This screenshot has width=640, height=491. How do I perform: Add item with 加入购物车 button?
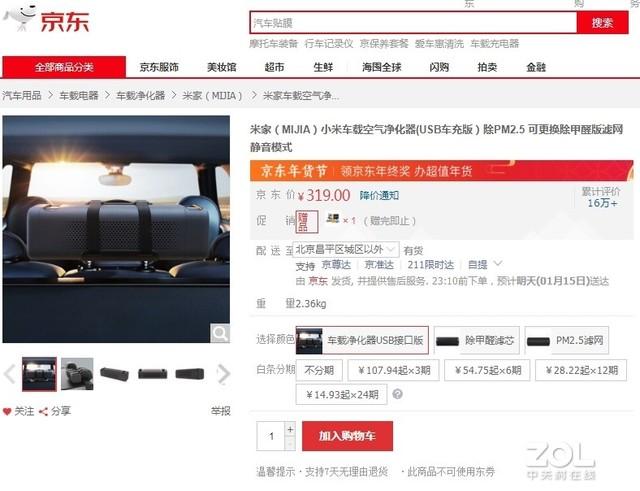click(347, 436)
